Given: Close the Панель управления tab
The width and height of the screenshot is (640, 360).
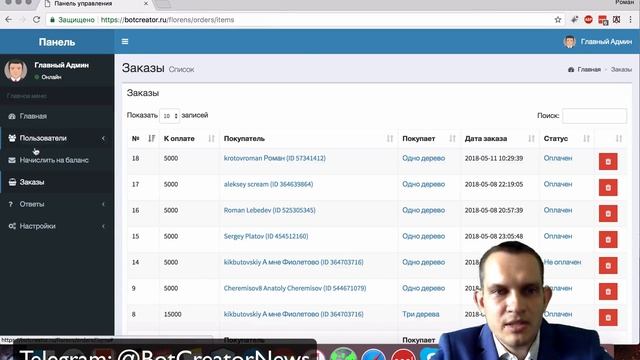Looking at the screenshot, I should (x=146, y=4).
